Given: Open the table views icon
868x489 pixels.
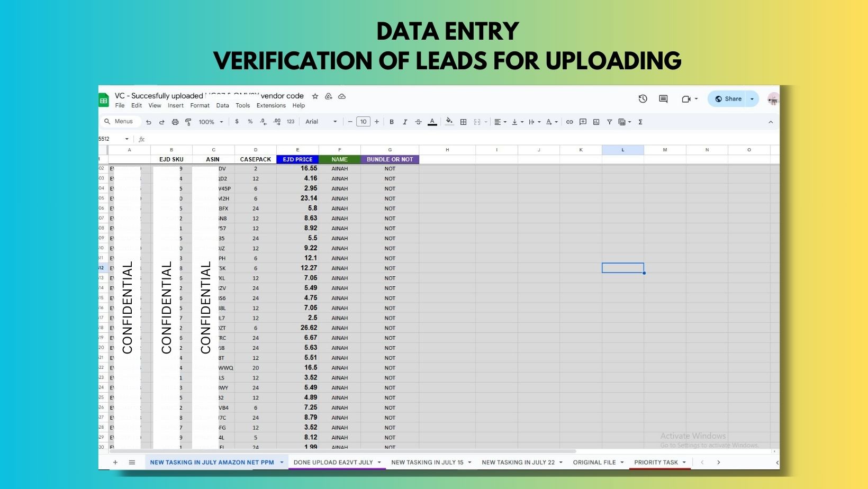Looking at the screenshot, I should click(x=622, y=122).
